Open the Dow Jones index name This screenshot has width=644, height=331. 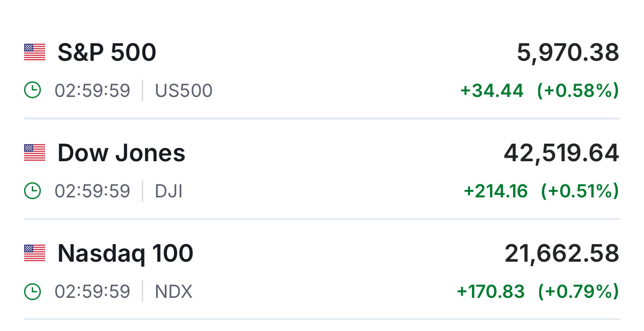[x=121, y=153]
